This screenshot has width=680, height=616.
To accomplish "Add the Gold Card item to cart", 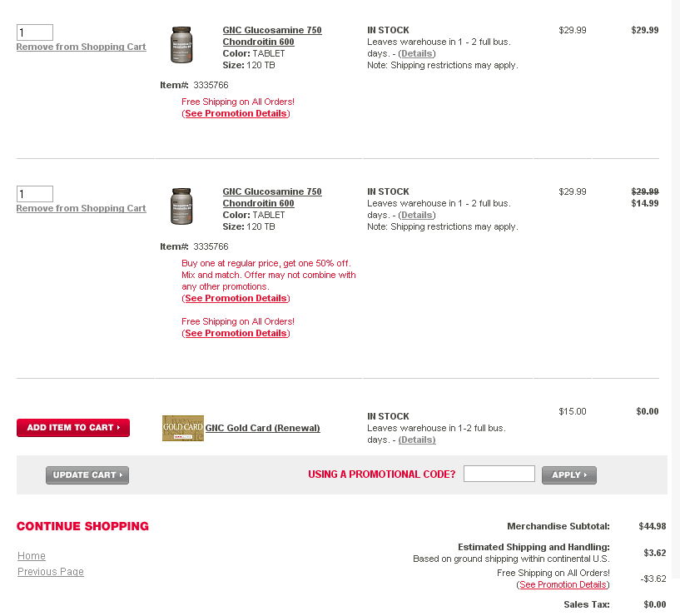I will pyautogui.click(x=73, y=428).
